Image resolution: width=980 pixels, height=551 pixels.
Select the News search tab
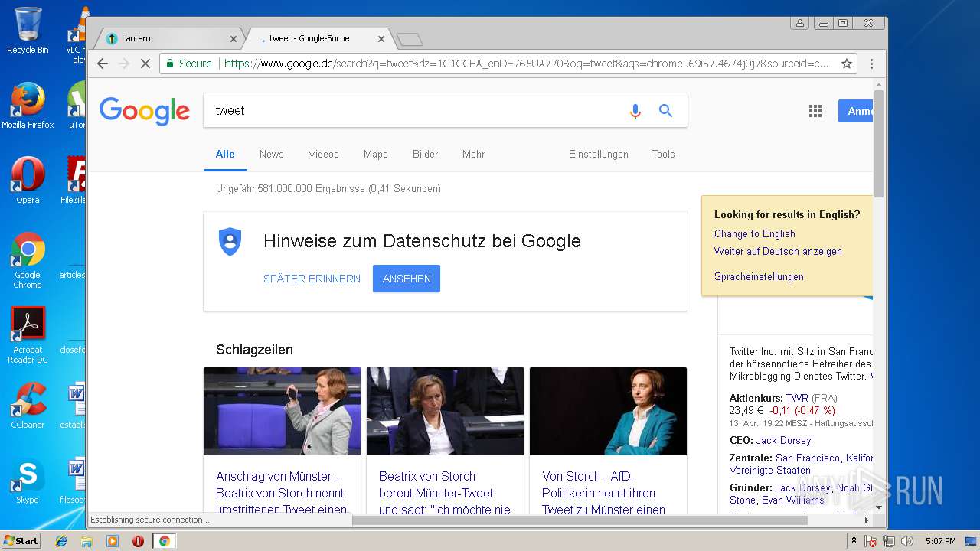pyautogui.click(x=272, y=154)
